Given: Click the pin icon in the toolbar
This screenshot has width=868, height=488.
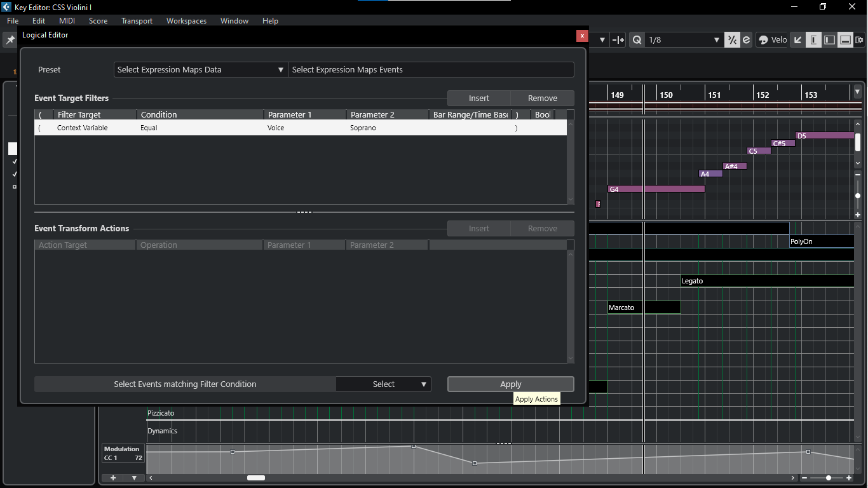Looking at the screenshot, I should tap(10, 40).
